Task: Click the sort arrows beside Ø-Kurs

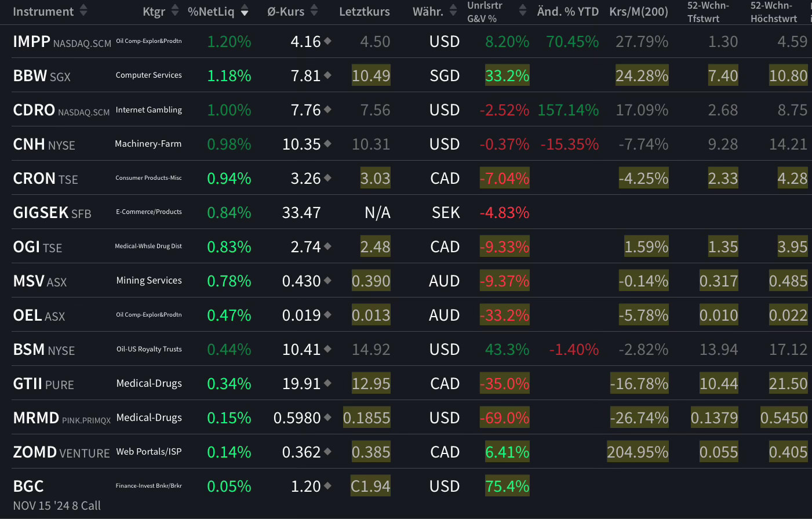Action: (314, 10)
